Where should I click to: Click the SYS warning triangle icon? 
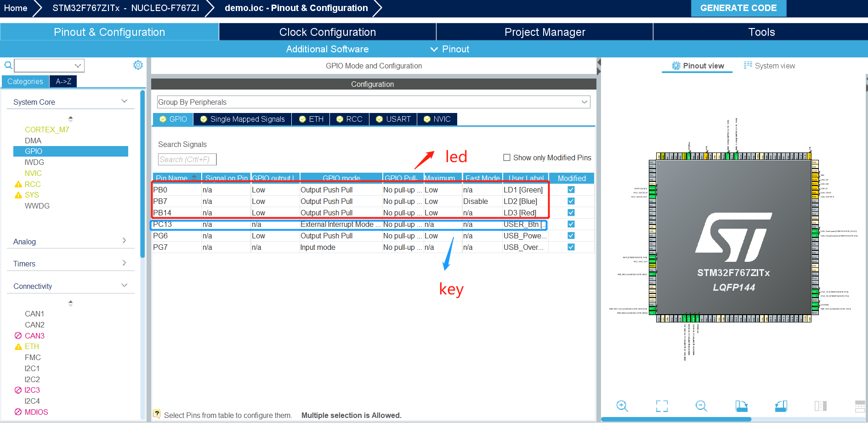[x=18, y=195]
